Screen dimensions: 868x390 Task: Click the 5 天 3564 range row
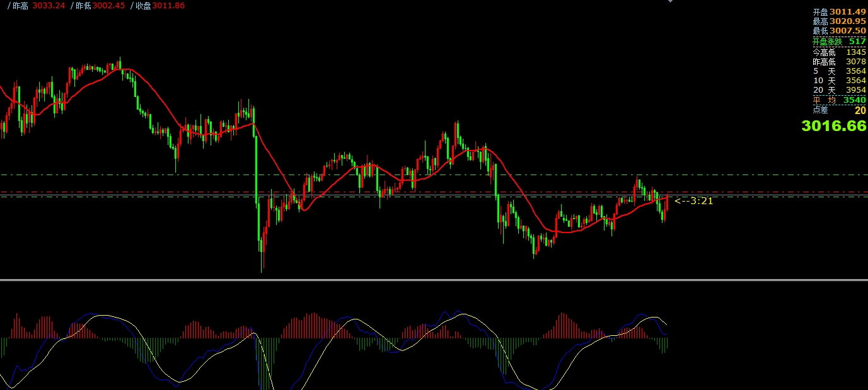pyautogui.click(x=838, y=71)
